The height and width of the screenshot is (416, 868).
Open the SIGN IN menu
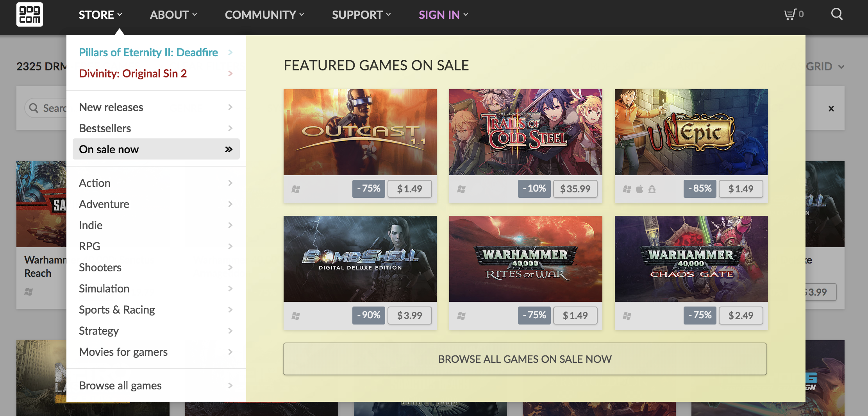pyautogui.click(x=443, y=15)
